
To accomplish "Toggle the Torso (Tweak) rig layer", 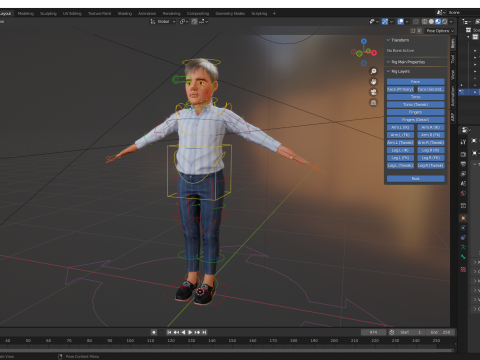I will (416, 105).
